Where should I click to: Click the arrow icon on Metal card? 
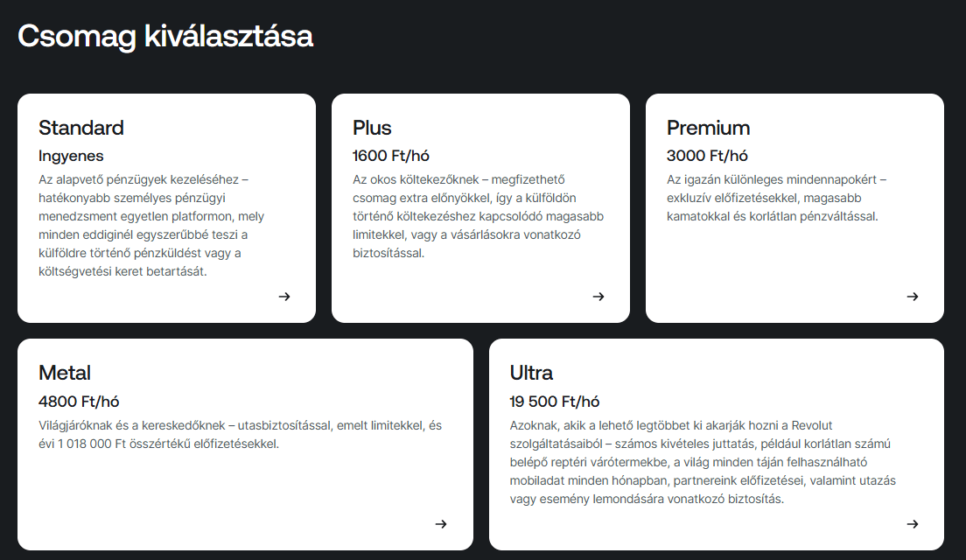click(441, 524)
